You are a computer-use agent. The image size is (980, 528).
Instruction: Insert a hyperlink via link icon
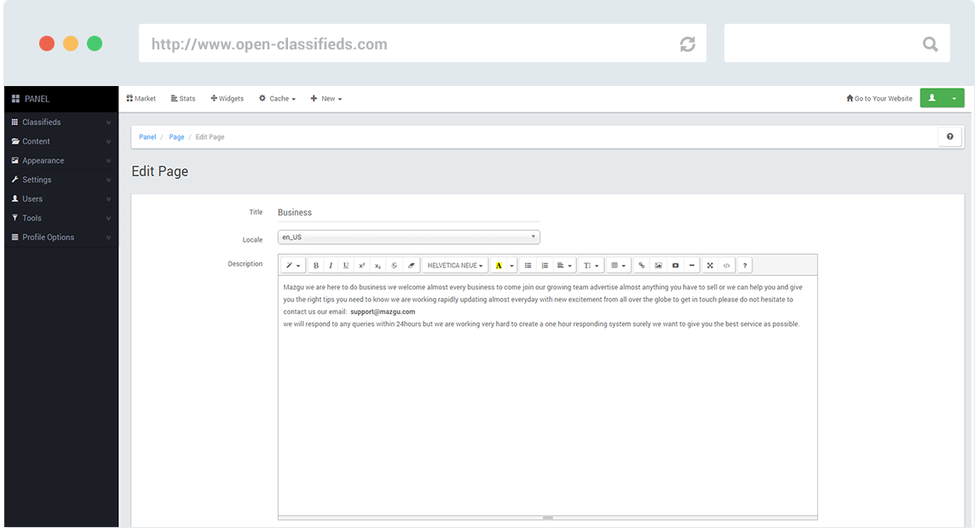(x=641, y=266)
